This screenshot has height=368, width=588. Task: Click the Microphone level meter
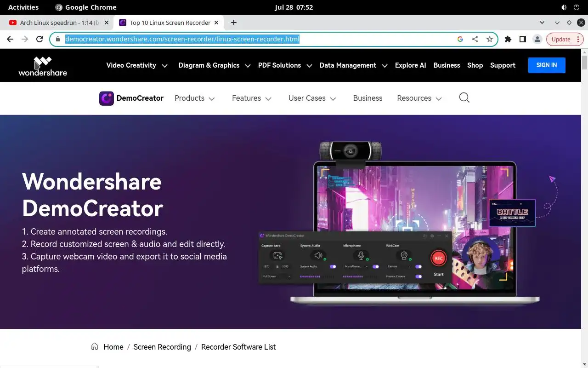click(360, 276)
